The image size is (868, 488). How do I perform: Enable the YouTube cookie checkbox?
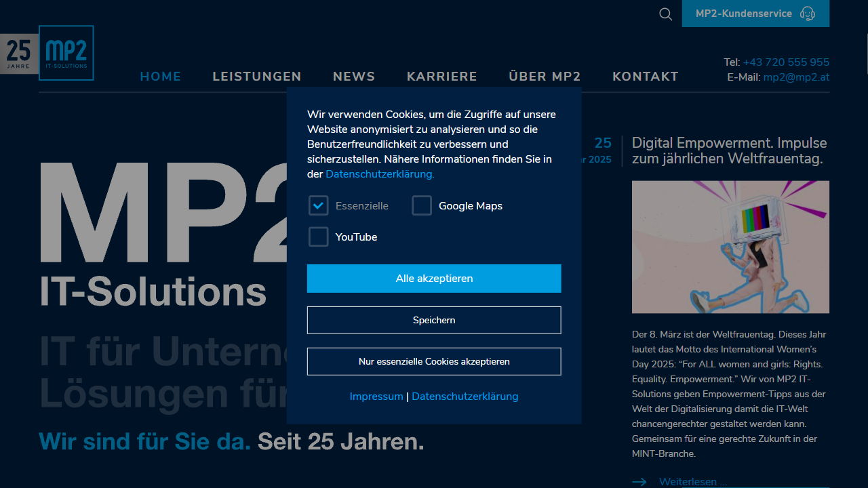[x=319, y=237]
